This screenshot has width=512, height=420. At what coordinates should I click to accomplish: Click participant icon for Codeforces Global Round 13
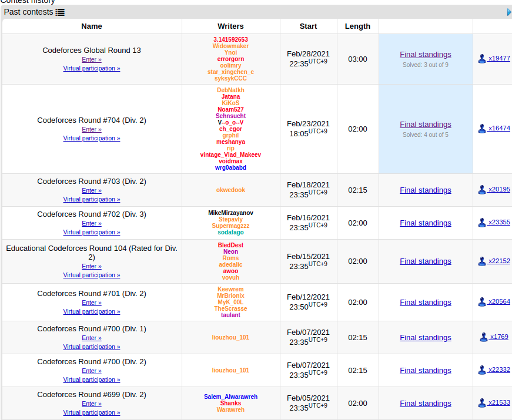pos(482,59)
